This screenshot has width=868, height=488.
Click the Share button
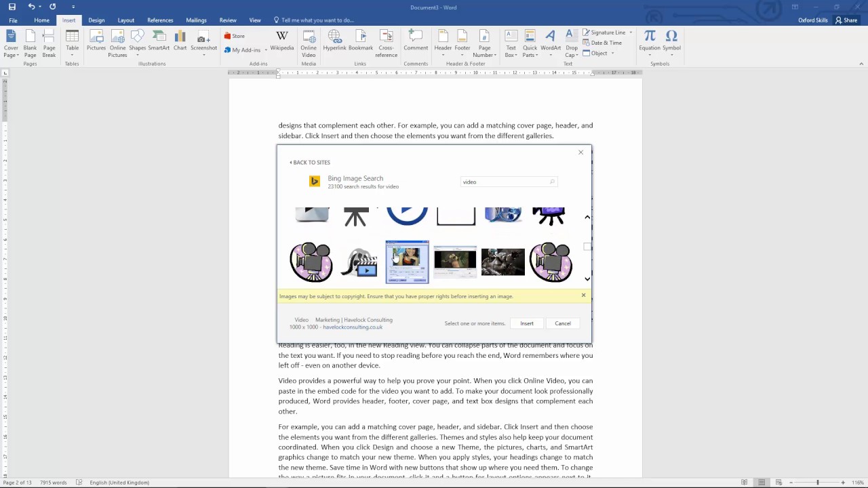point(846,20)
